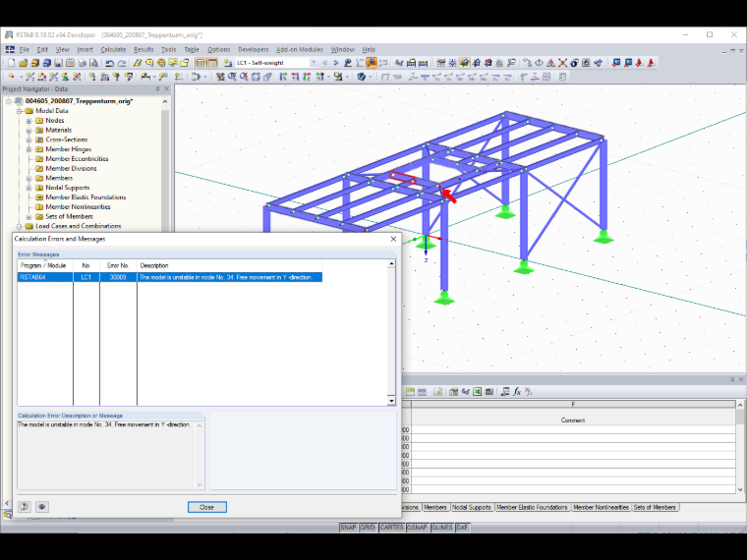Image resolution: width=747 pixels, height=560 pixels.
Task: Click the view in Z direction icon
Action: pos(307,77)
